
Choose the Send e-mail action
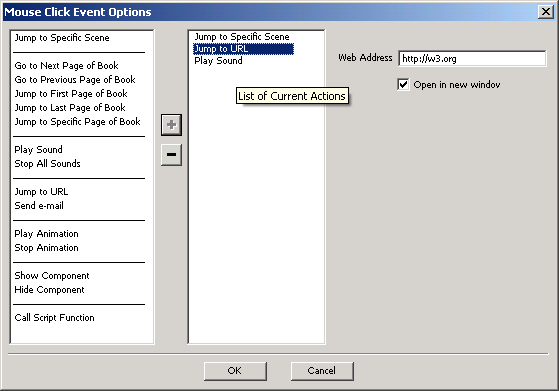39,206
